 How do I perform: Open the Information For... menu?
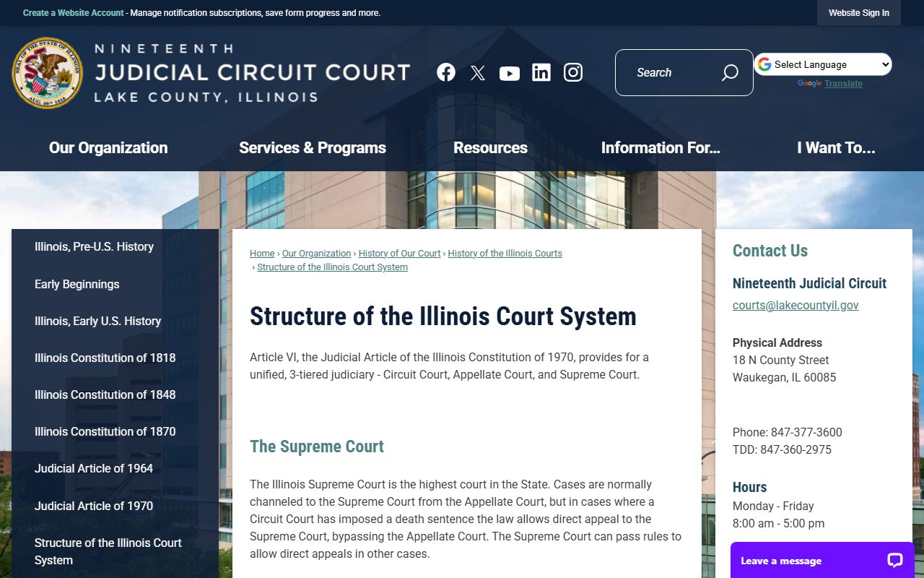[x=661, y=147]
